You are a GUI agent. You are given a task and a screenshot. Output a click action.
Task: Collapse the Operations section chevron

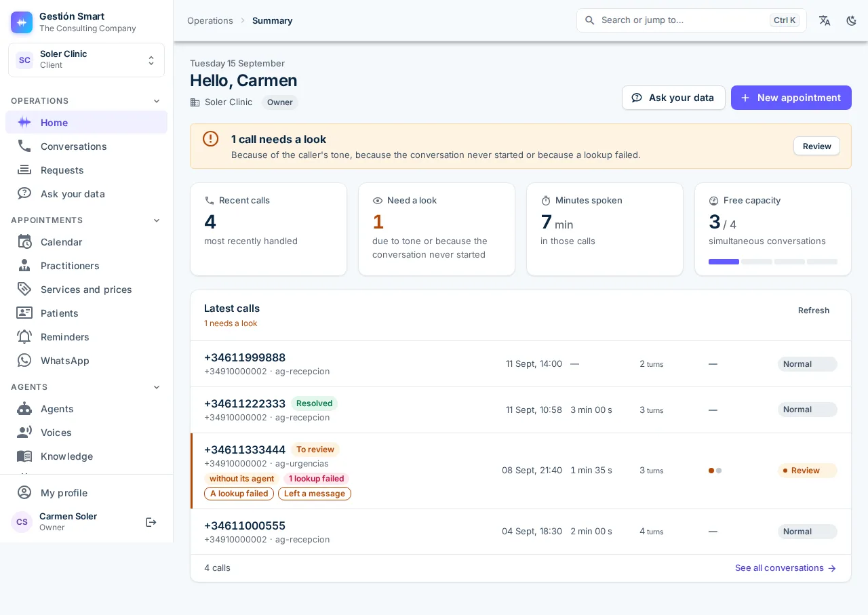157,101
